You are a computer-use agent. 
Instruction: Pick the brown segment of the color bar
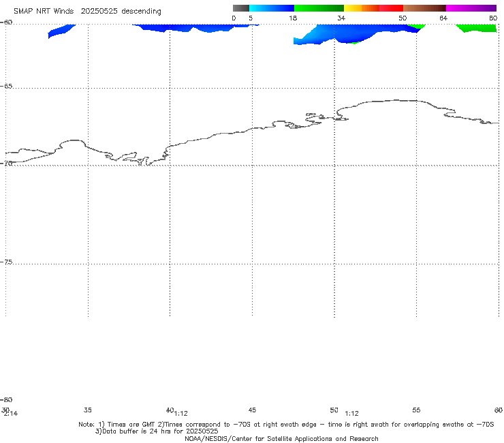[x=424, y=8]
